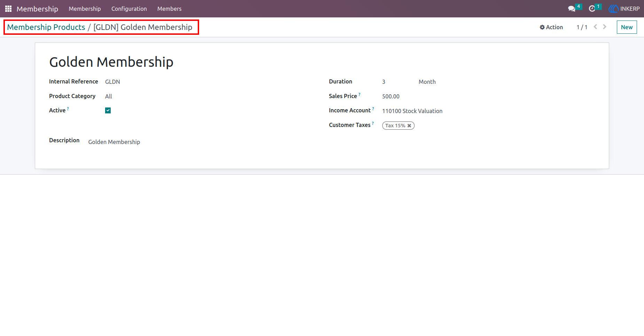Go back to Membership Products breadcrumb
644x336 pixels.
pos(46,27)
